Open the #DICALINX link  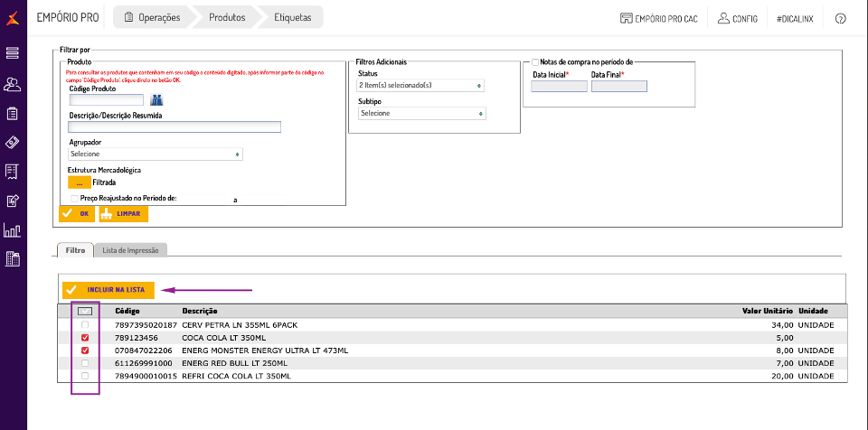(795, 18)
